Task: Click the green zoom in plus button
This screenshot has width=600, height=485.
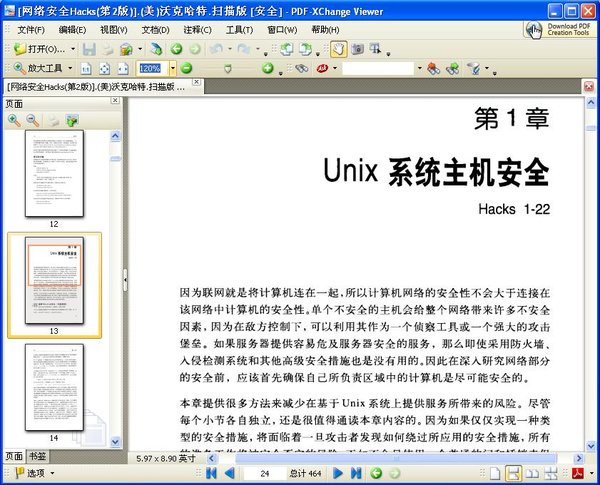Action: [x=267, y=68]
